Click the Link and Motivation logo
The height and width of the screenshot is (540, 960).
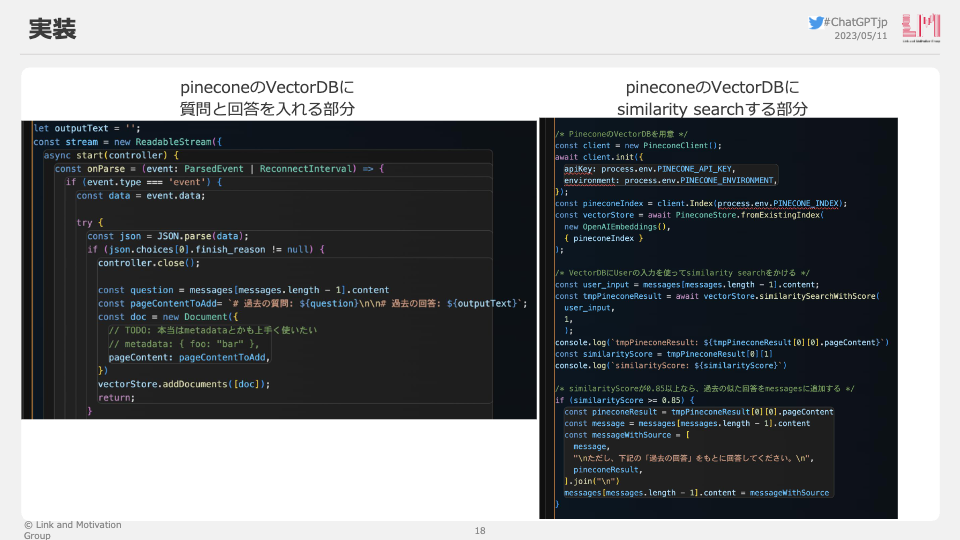click(921, 28)
